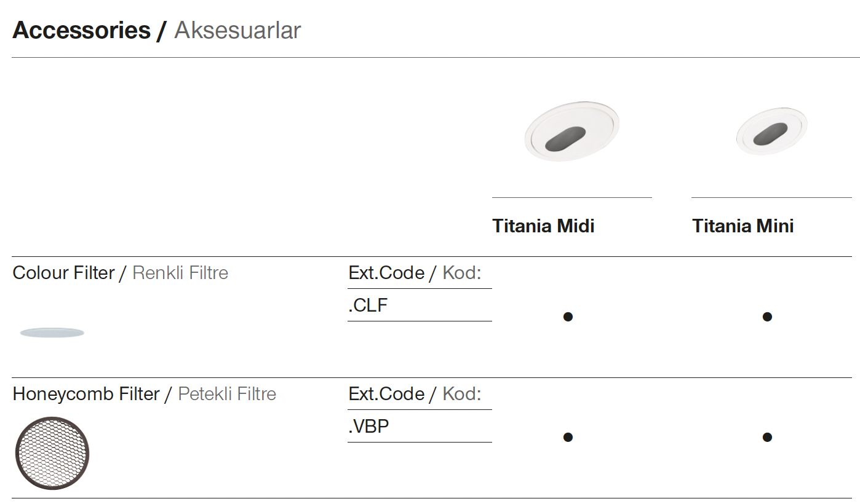Click the Honeycomb Filter label
Screen dimensions: 860x504
point(86,394)
